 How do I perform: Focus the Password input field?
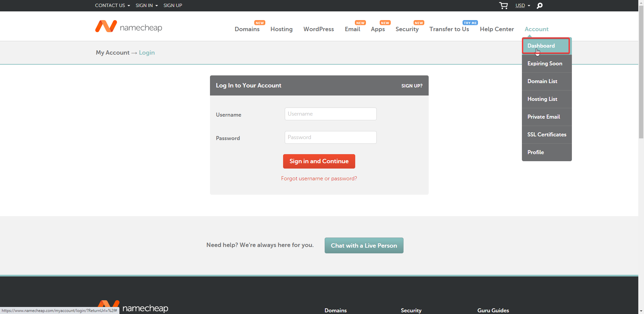[330, 137]
